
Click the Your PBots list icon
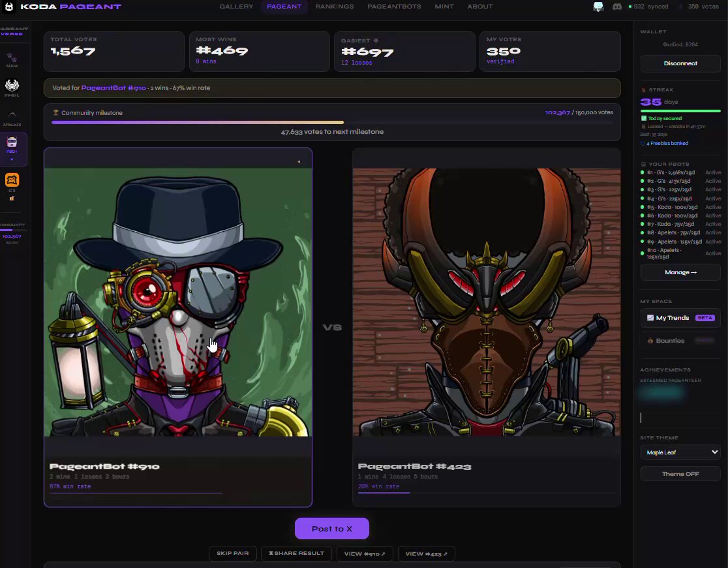pos(643,164)
